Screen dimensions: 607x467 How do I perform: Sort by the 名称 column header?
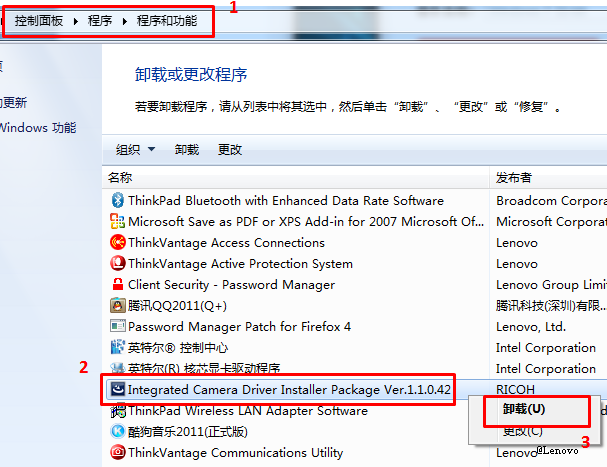point(120,177)
